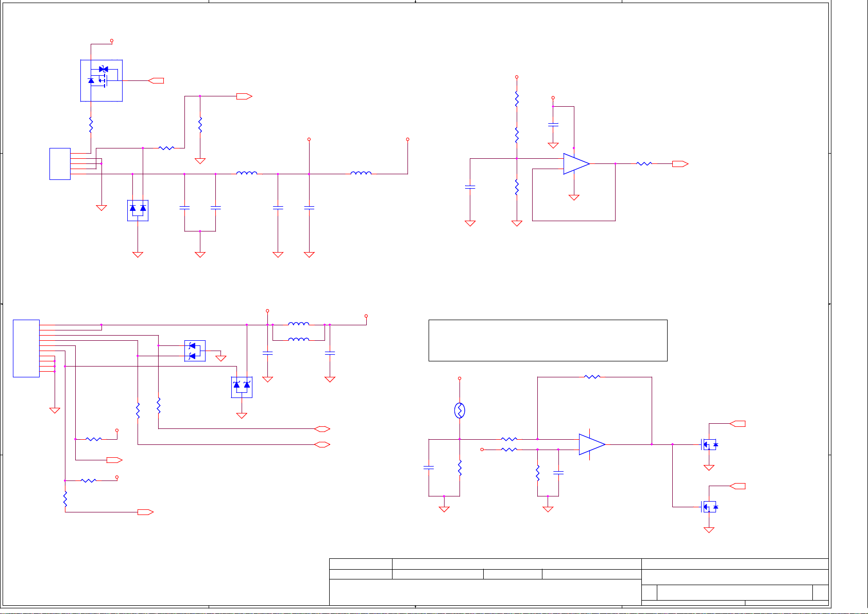
Task: Select the lower N-channel MOSFET at comparator output
Action: pyautogui.click(x=710, y=507)
